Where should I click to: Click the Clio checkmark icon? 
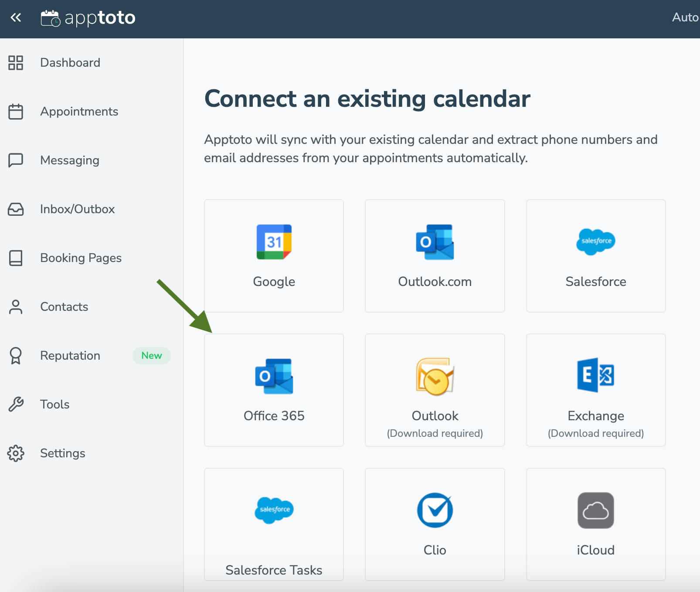pyautogui.click(x=435, y=510)
